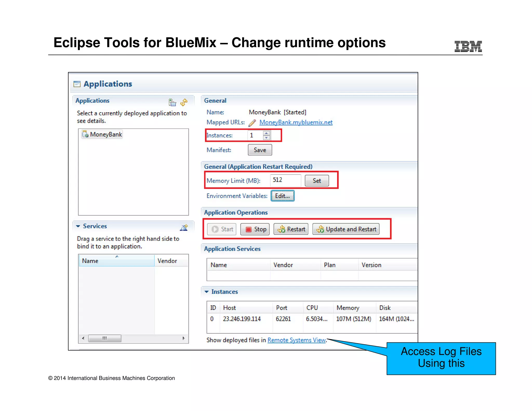
Task: Collapse the Services section triangle
Action: pos(78,226)
